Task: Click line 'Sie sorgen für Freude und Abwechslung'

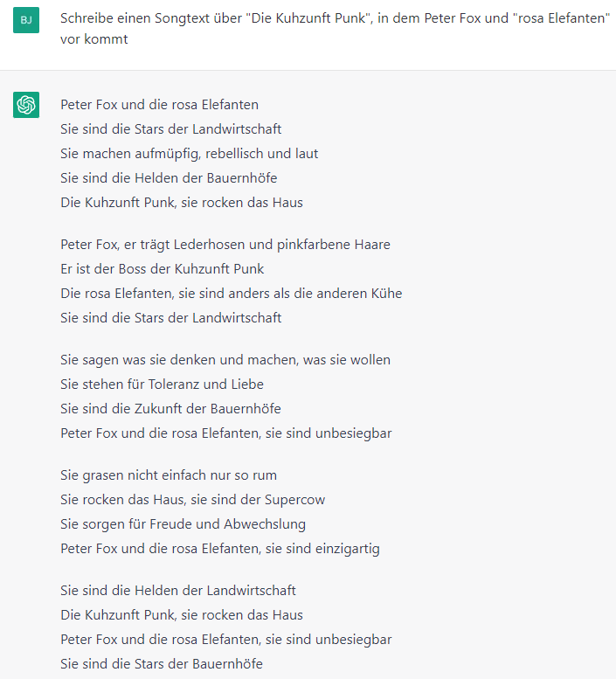Action: (183, 524)
